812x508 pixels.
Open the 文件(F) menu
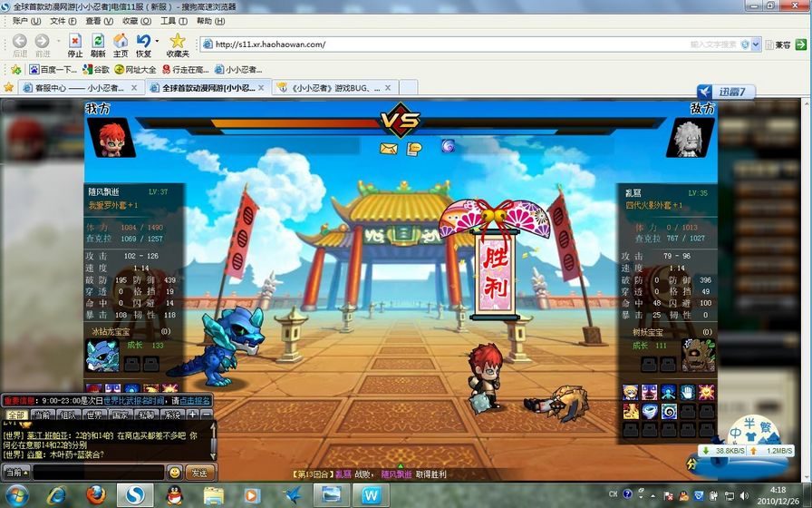[x=63, y=21]
